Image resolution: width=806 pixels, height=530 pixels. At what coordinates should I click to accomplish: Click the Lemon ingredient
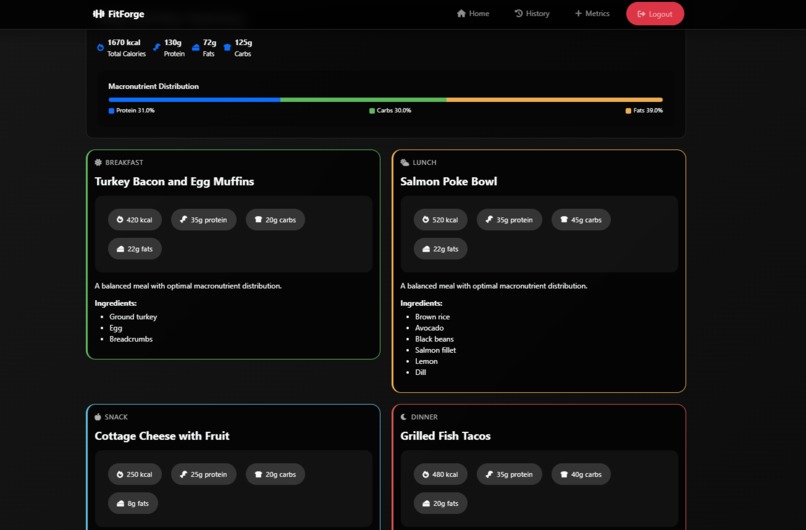pos(427,361)
